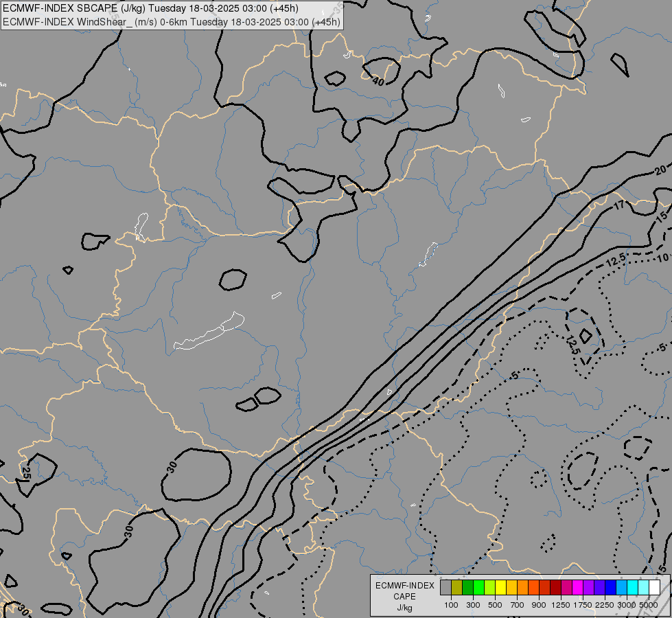Click the white swatch ending the legend
This screenshot has height=618, width=672.
654,587
